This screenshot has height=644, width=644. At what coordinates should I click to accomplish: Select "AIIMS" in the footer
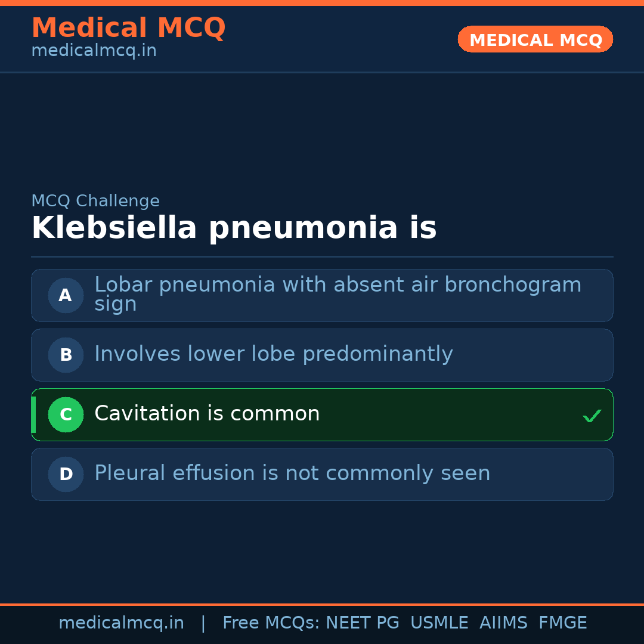click(503, 623)
